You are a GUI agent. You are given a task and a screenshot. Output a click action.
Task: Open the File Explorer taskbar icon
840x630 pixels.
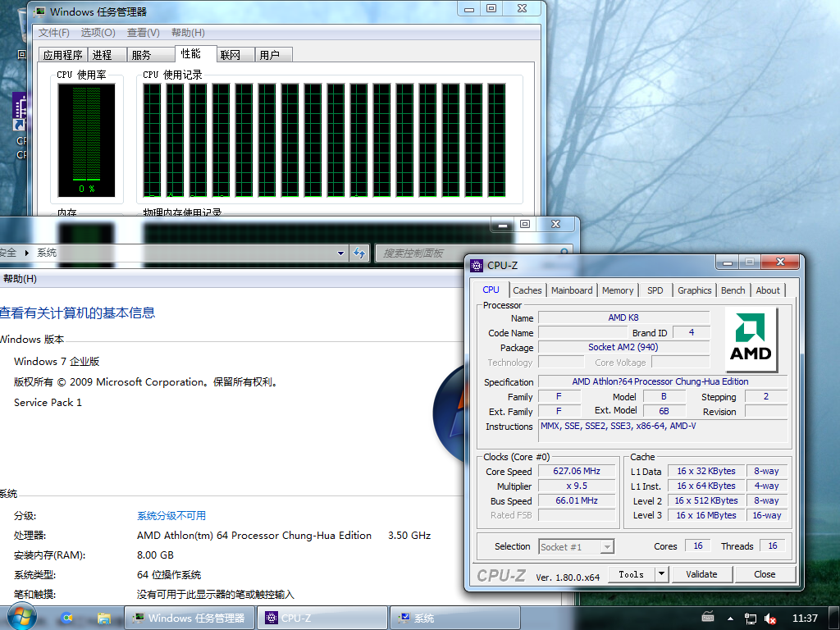pyautogui.click(x=103, y=618)
